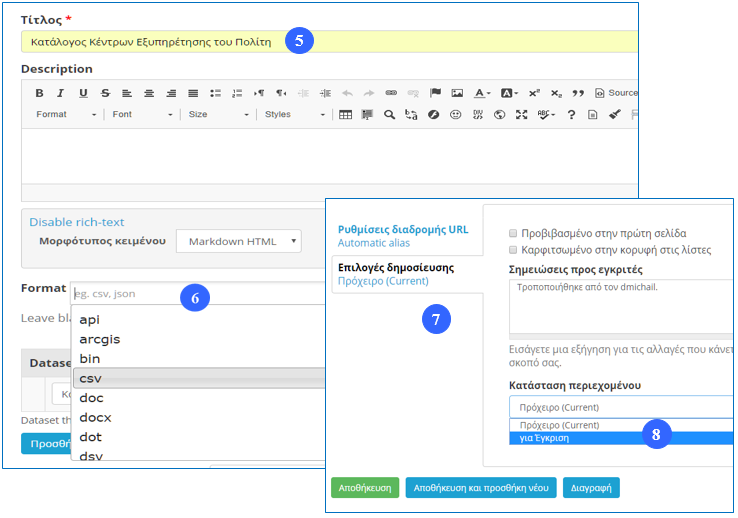Click the green Αποθήκευση button
This screenshot has width=738, height=518.
click(x=365, y=488)
